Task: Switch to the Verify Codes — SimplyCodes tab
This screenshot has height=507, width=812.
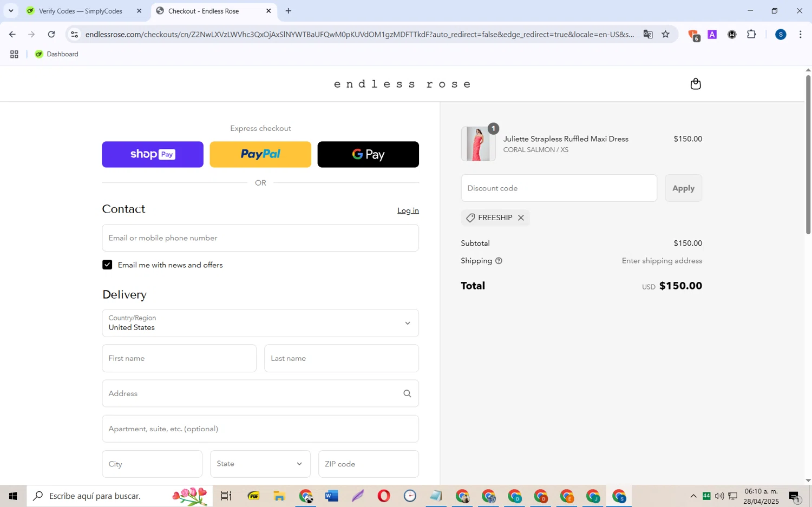Action: point(81,11)
